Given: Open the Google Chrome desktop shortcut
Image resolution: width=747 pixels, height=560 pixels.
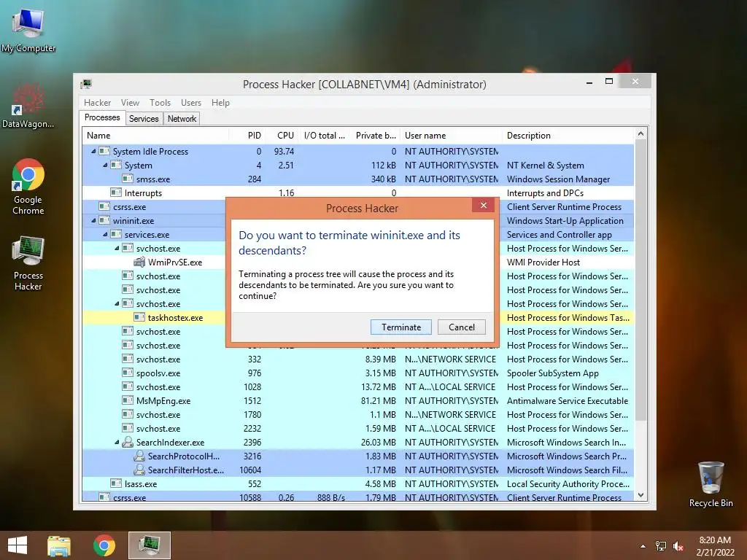Looking at the screenshot, I should pyautogui.click(x=28, y=187).
